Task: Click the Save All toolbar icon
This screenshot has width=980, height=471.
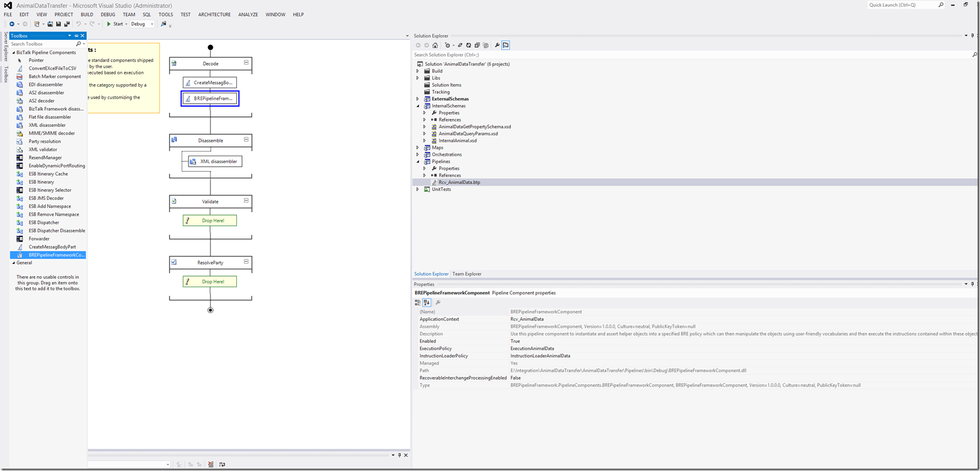Action: 67,24
